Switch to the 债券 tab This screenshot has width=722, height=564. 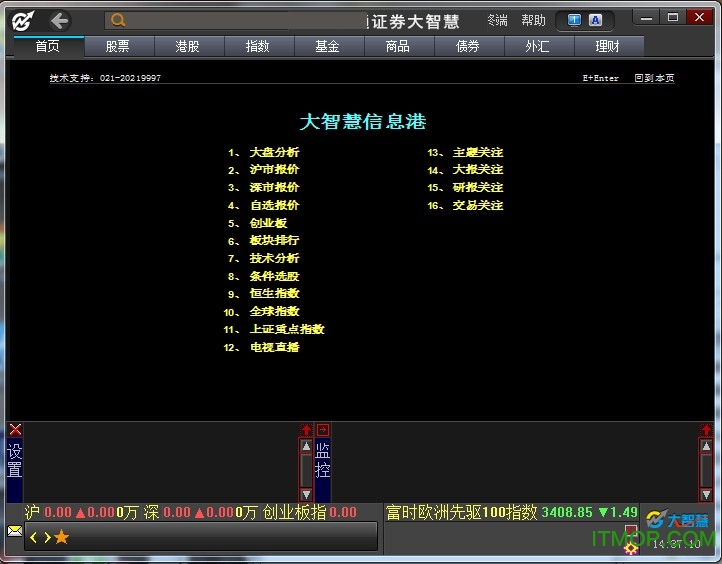[x=468, y=47]
